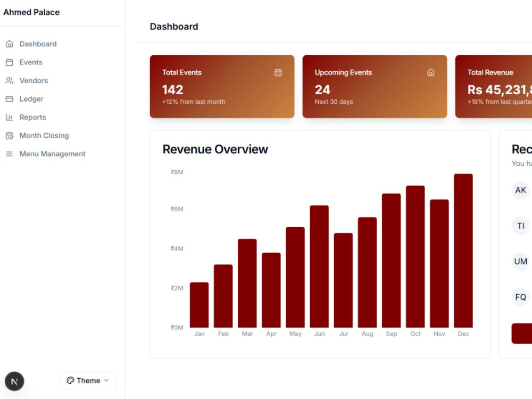
Task: Go to the Events page
Action: point(31,62)
